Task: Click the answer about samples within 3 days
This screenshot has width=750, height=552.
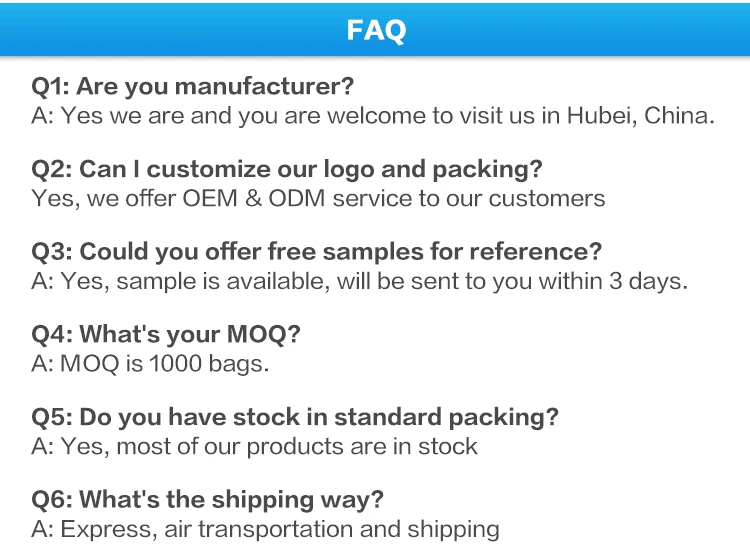Action: click(x=359, y=281)
